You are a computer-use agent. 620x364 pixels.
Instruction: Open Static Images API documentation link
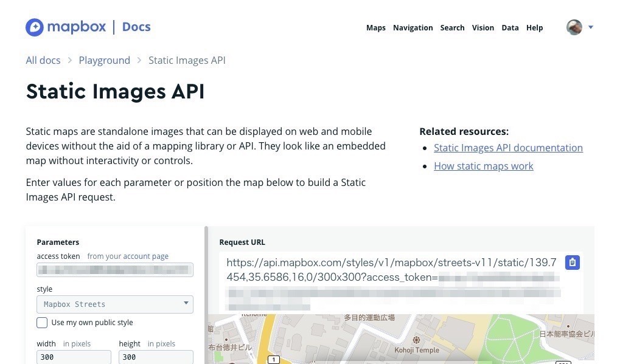[x=508, y=148]
